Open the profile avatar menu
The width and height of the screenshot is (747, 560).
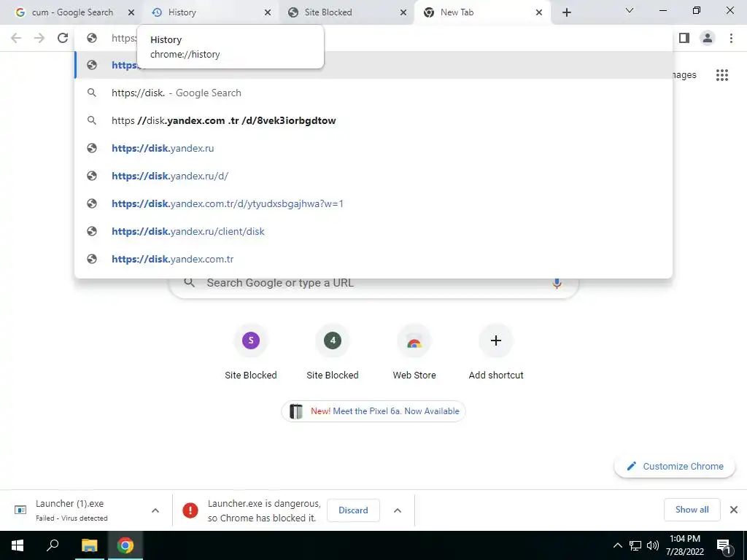[x=708, y=38]
